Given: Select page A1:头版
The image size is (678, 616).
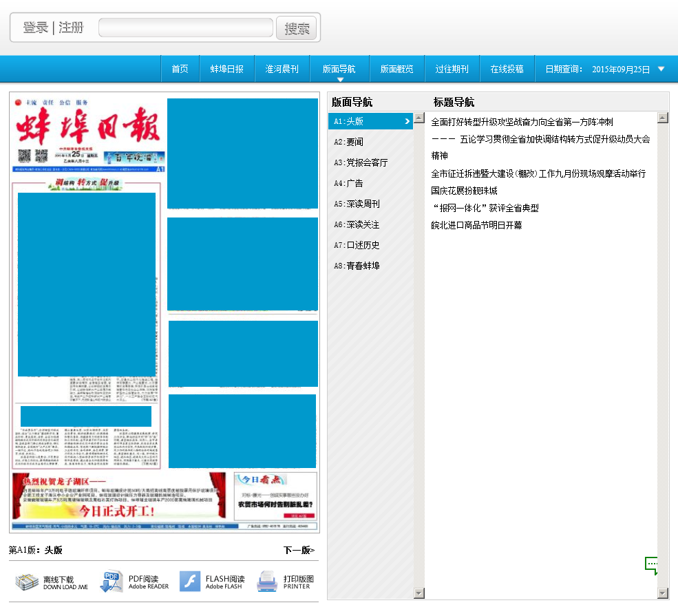Looking at the screenshot, I should tap(370, 121).
